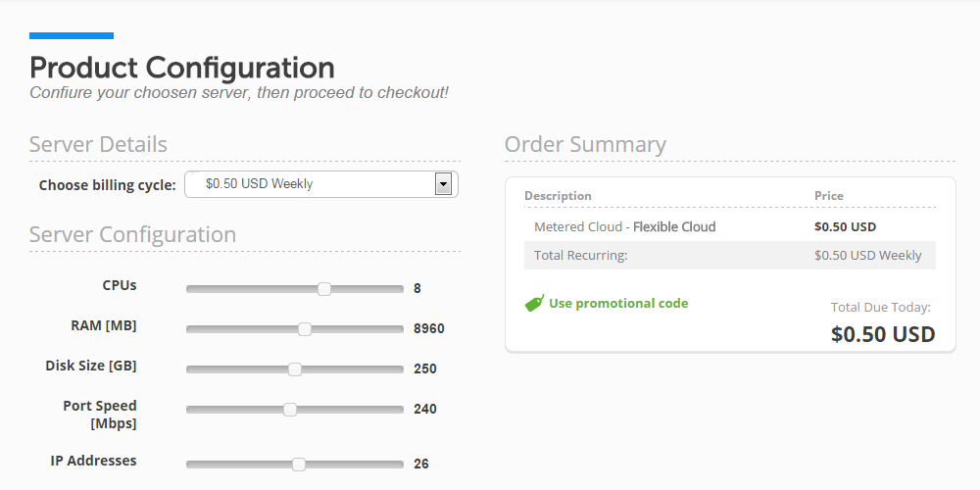Click the RAM slider track's far left end
The width and height of the screenshot is (980, 490).
190,329
